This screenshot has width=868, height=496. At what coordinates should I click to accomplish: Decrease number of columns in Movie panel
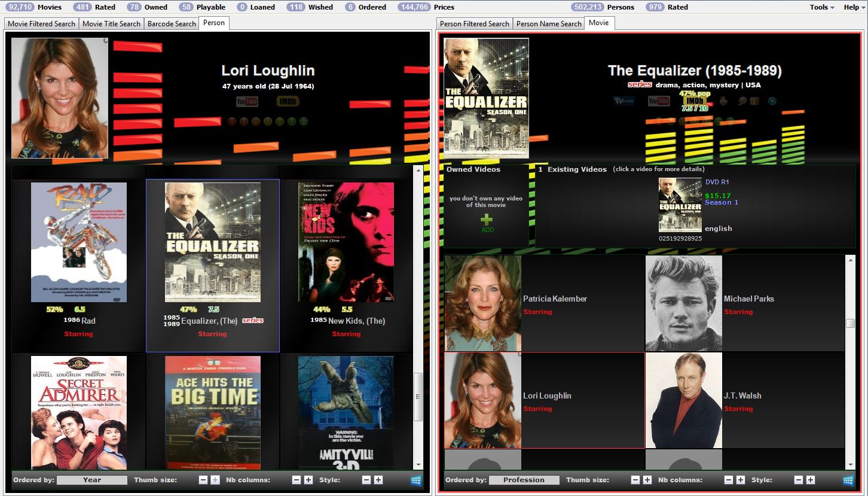tap(729, 480)
